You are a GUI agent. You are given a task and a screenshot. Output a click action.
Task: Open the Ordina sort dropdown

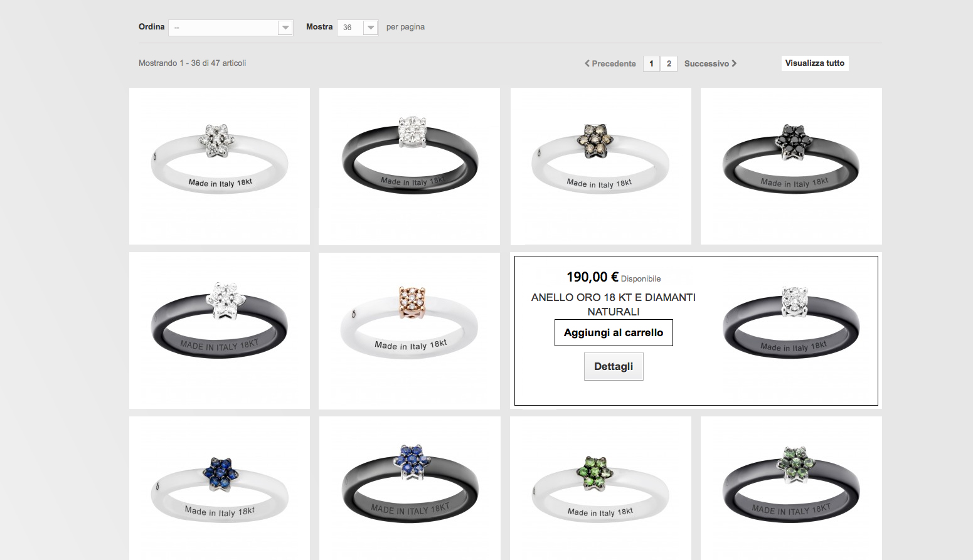pyautogui.click(x=231, y=28)
